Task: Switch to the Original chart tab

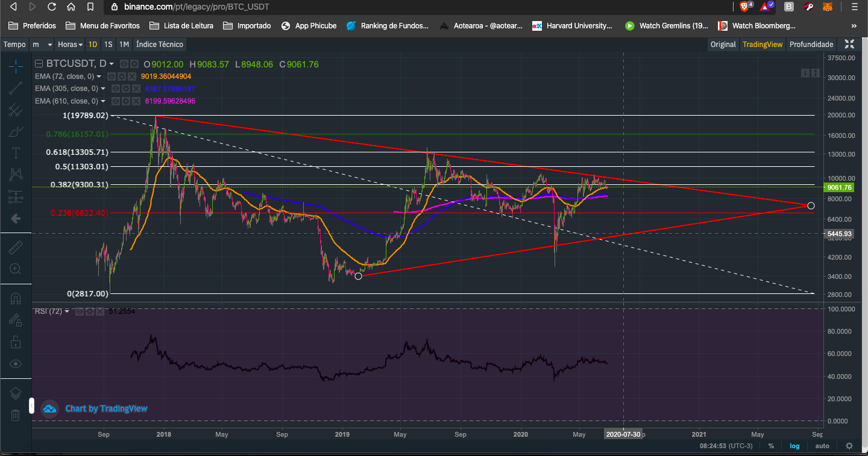Action: 723,44
